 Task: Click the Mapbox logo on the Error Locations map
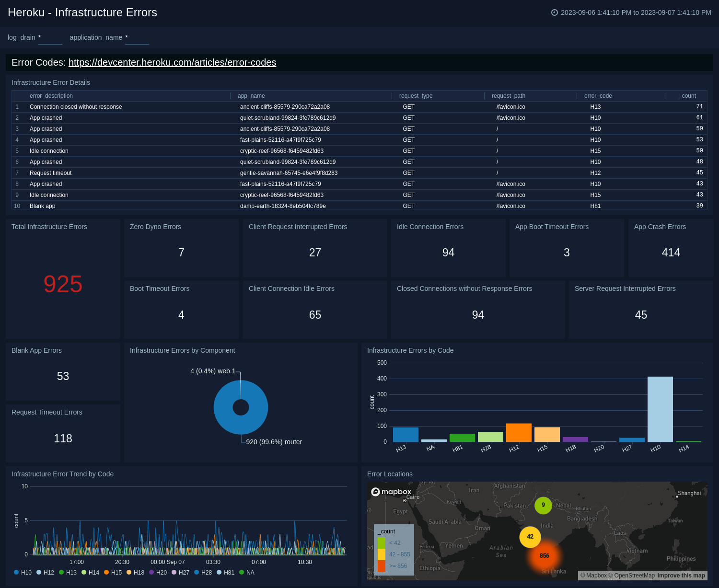391,492
